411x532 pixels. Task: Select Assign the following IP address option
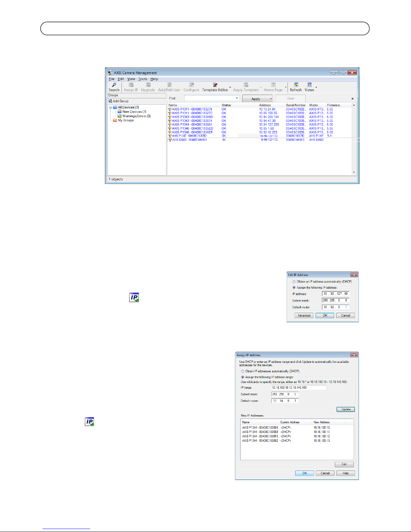pyautogui.click(x=294, y=288)
